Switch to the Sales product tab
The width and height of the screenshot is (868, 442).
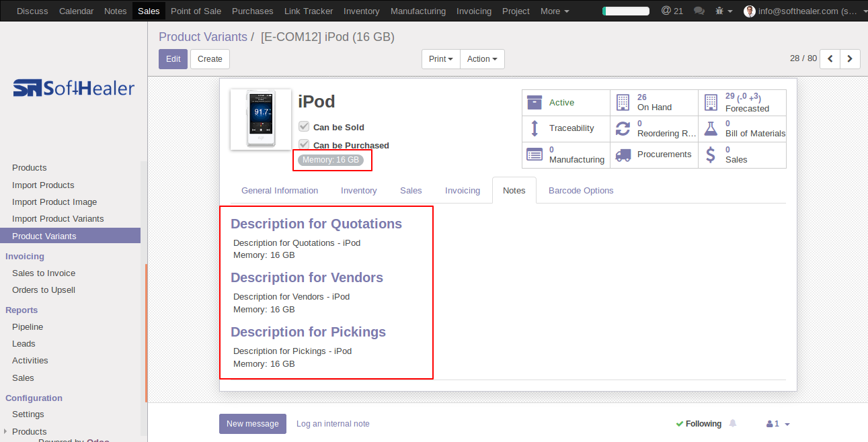coord(411,191)
